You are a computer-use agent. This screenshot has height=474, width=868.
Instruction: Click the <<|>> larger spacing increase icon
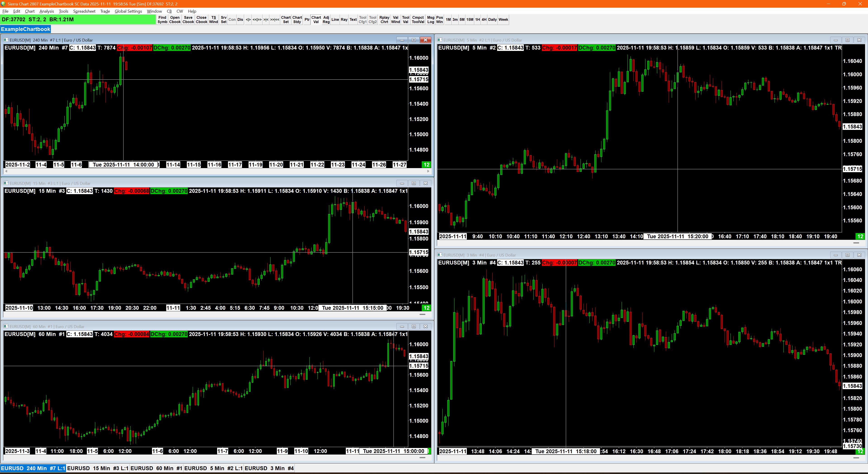point(257,19)
